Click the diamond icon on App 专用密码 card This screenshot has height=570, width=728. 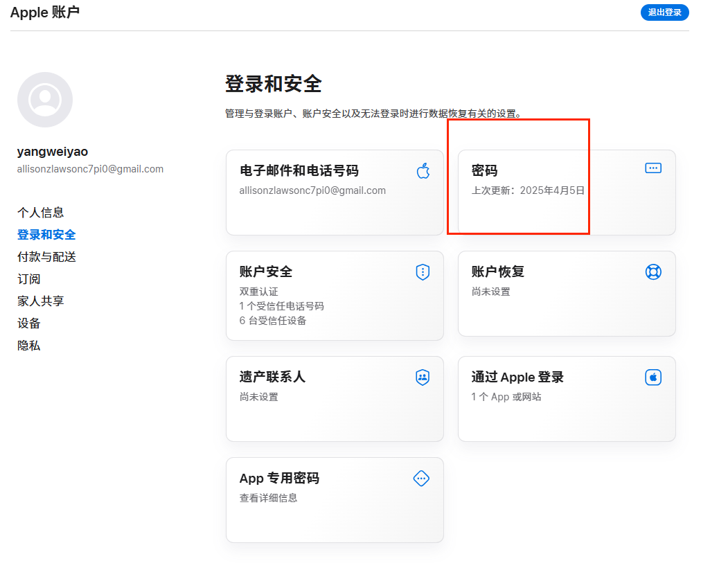(421, 478)
